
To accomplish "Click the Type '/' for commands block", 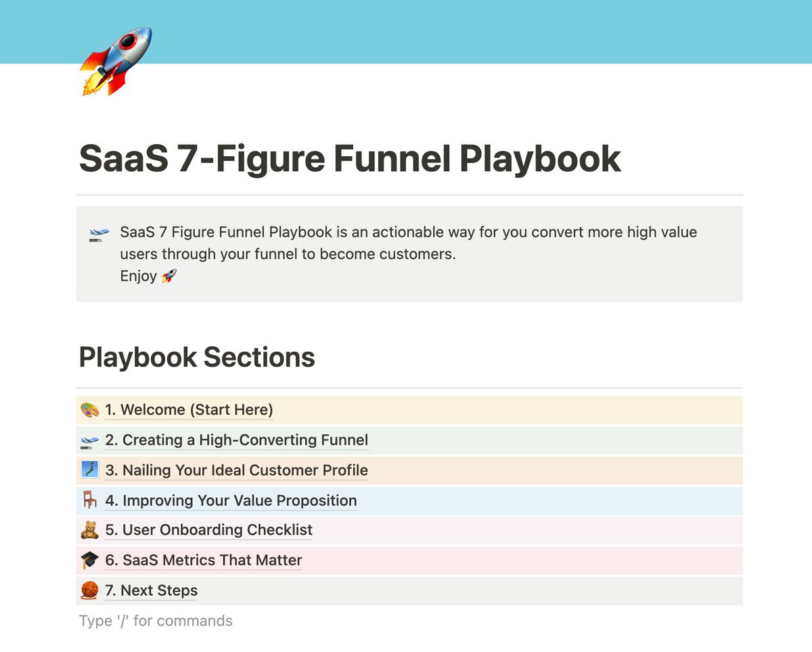I will click(x=156, y=621).
